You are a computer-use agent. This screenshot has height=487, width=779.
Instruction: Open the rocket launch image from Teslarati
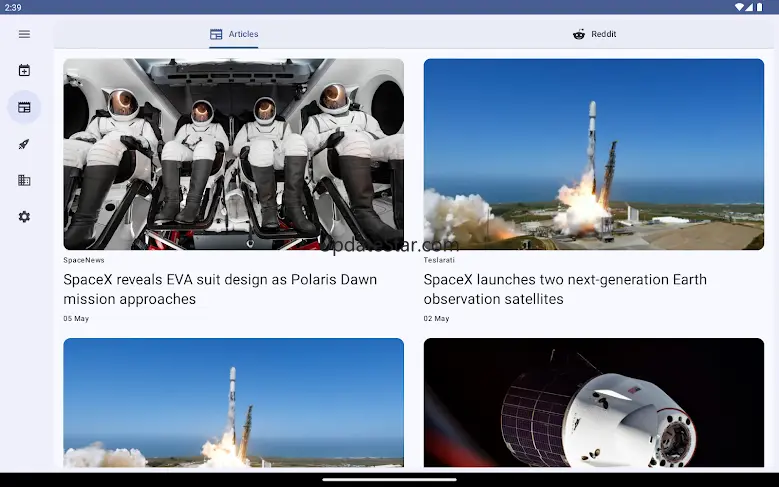click(x=594, y=154)
